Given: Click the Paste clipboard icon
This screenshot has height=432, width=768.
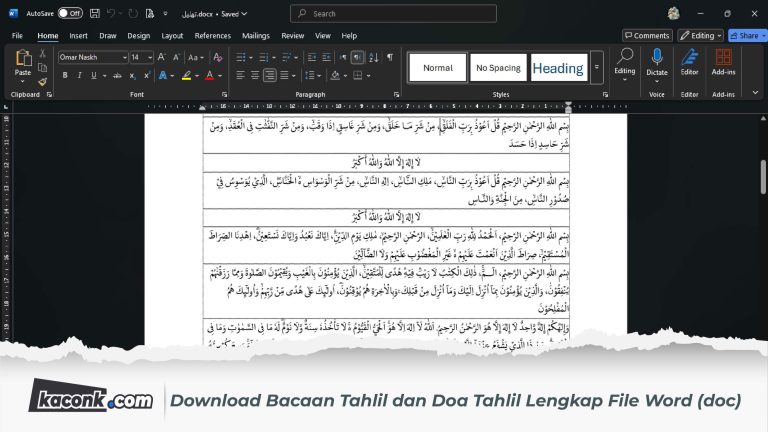Looking at the screenshot, I should [23, 58].
